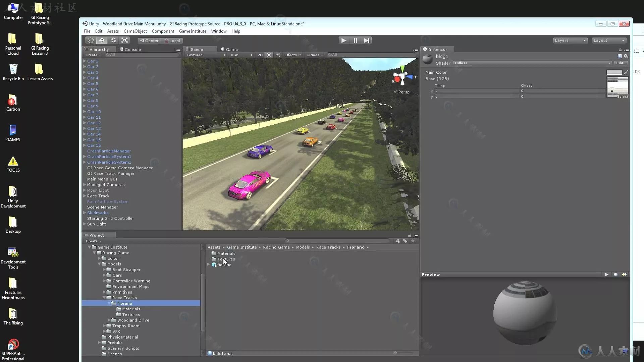Click the Inspector gear settings icon
This screenshot has height=362, width=644.
click(626, 56)
